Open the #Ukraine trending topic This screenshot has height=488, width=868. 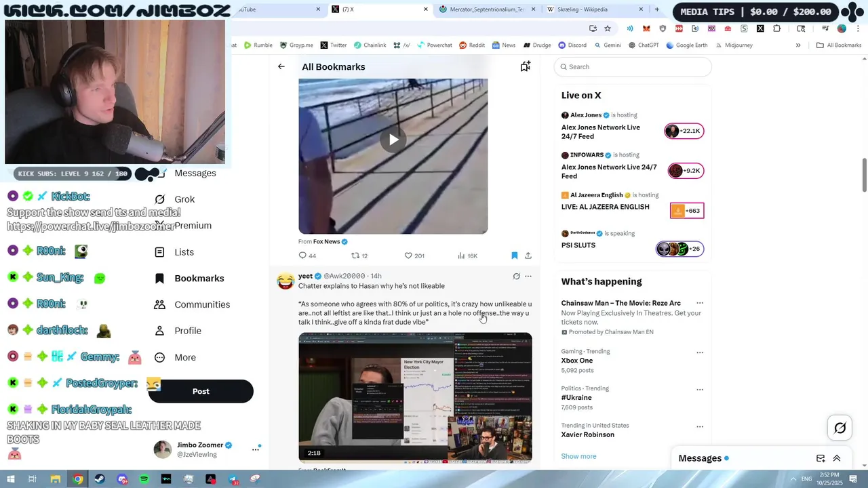[x=576, y=398]
